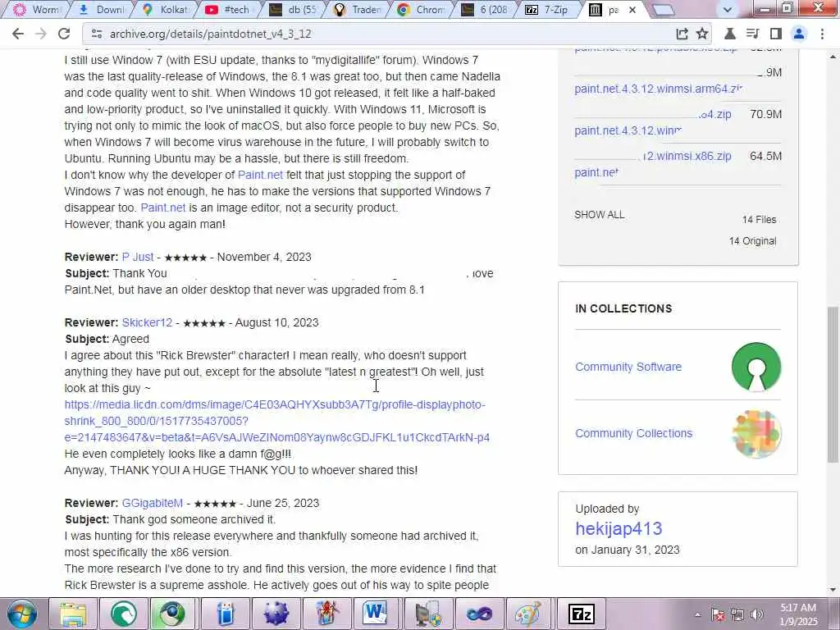Open the Chrome profile avatar

pyautogui.click(x=799, y=34)
